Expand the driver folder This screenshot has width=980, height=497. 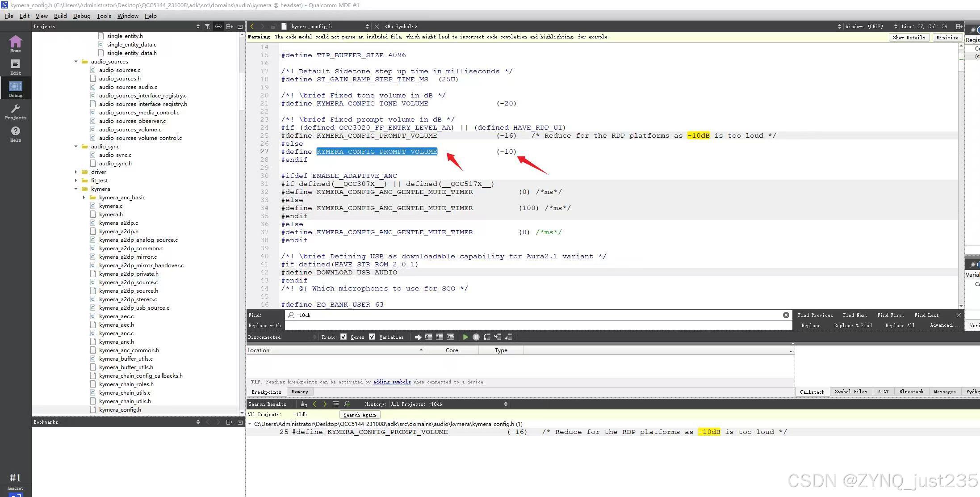tap(76, 172)
